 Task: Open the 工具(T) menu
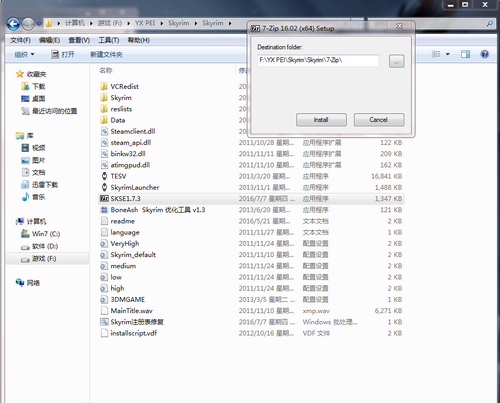(109, 40)
